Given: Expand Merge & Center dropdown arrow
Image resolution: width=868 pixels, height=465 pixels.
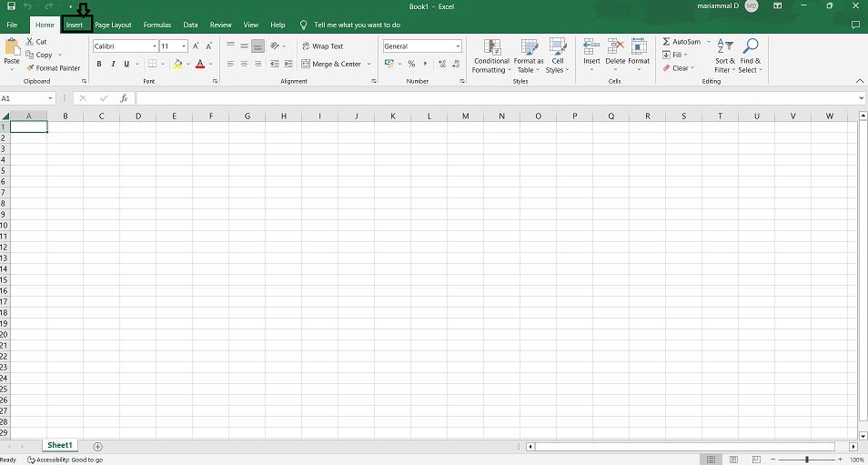Looking at the screenshot, I should [x=368, y=65].
